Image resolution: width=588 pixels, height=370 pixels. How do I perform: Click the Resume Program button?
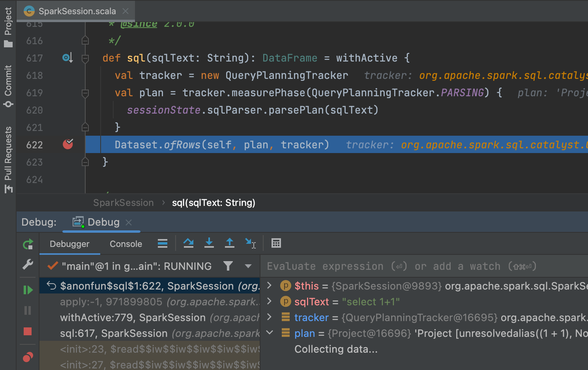pos(28,290)
